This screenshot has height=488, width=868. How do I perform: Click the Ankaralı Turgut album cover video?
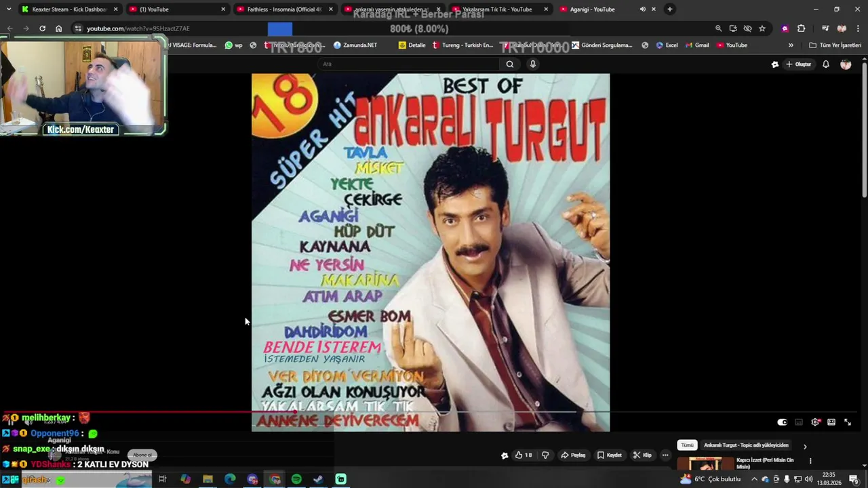pos(431,252)
